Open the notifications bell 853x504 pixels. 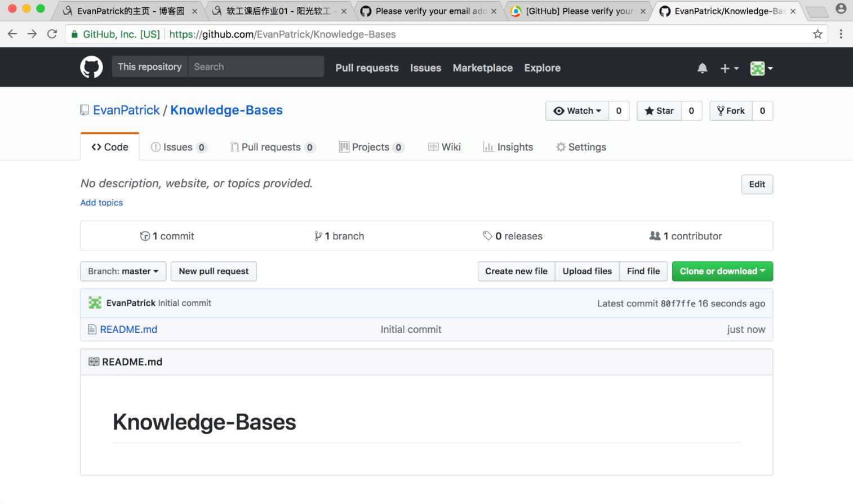(x=702, y=68)
